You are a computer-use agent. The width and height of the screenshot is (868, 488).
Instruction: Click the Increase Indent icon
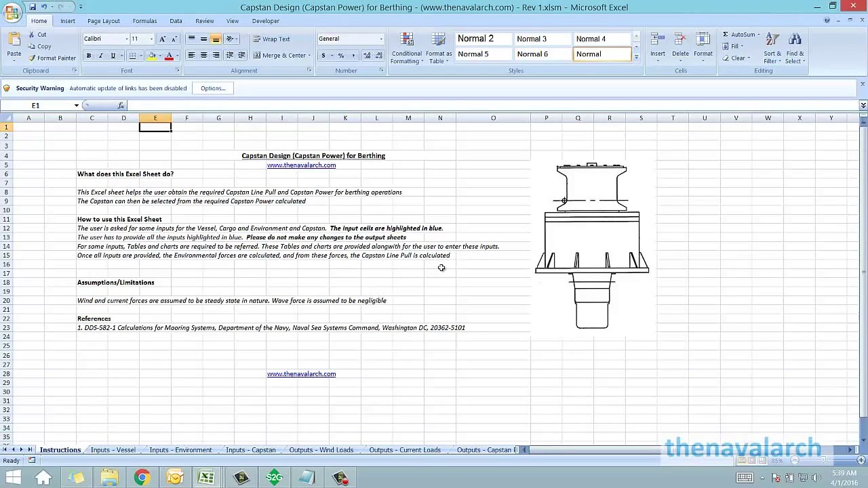click(x=241, y=56)
